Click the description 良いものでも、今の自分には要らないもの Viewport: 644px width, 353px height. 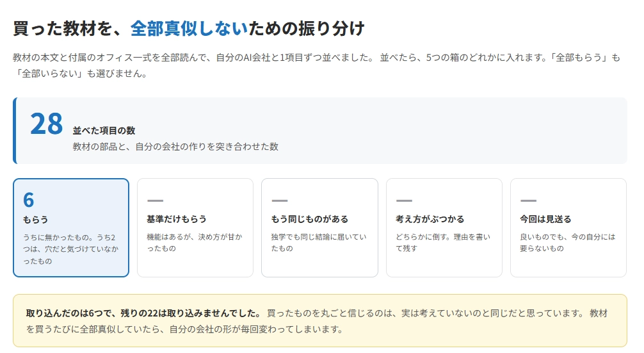568,242
